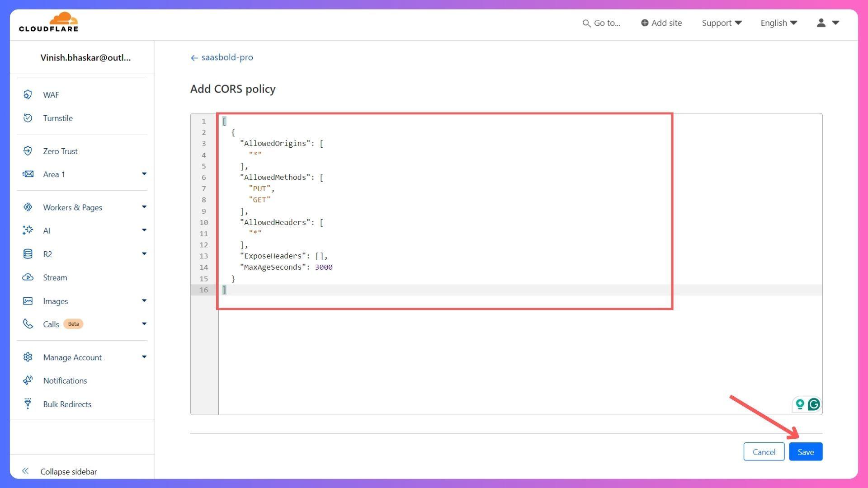The width and height of the screenshot is (868, 488).
Task: Click the Bulk Redirects icon
Action: (x=28, y=404)
